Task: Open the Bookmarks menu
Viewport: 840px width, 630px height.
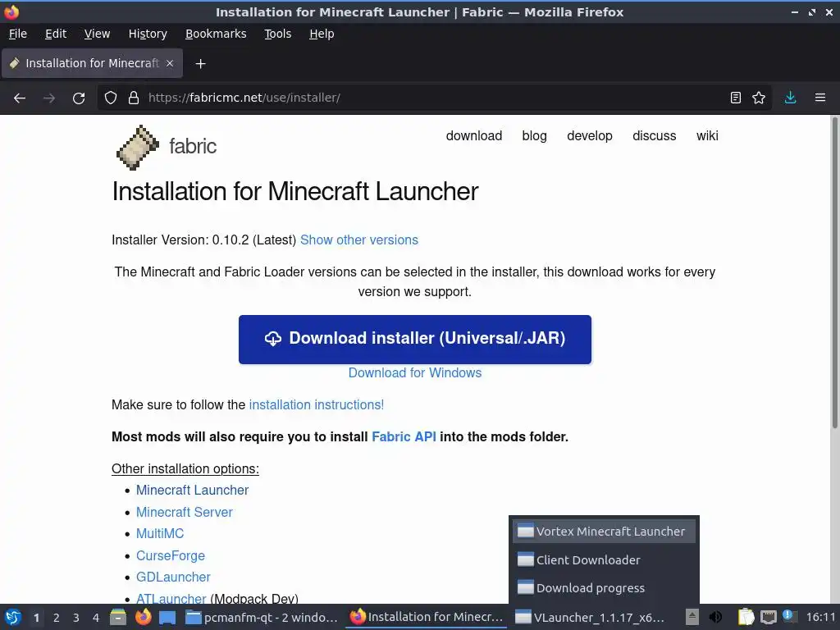Action: tap(216, 34)
